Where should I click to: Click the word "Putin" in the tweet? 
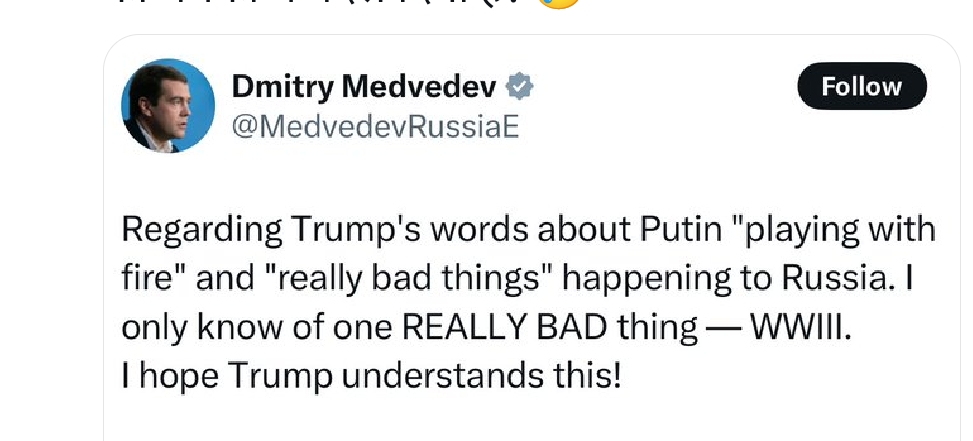tap(679, 229)
